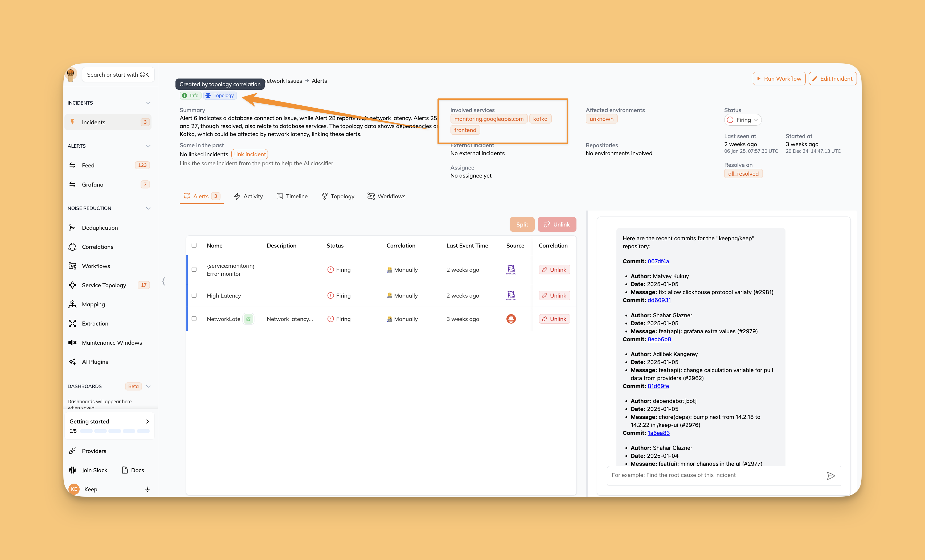The height and width of the screenshot is (560, 925).
Task: Click the sidebar Workflows icon
Action: (x=72, y=266)
